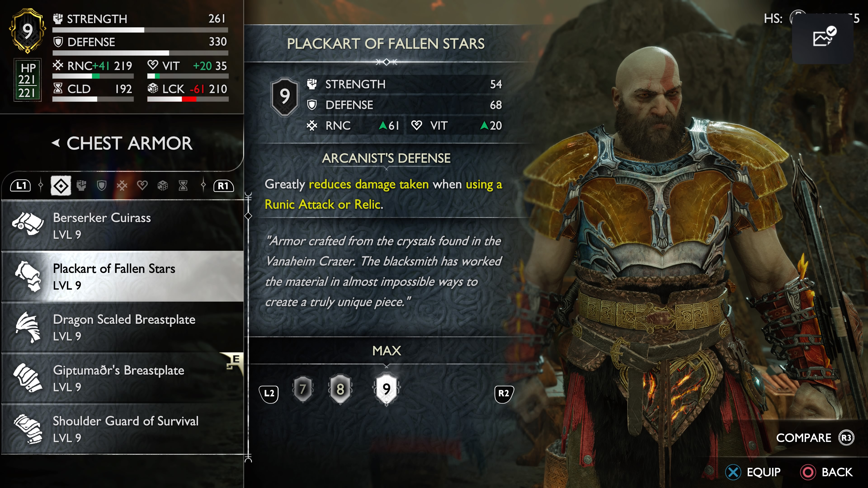The height and width of the screenshot is (488, 868).
Task: Click the L1 previous filter button
Action: 21,185
